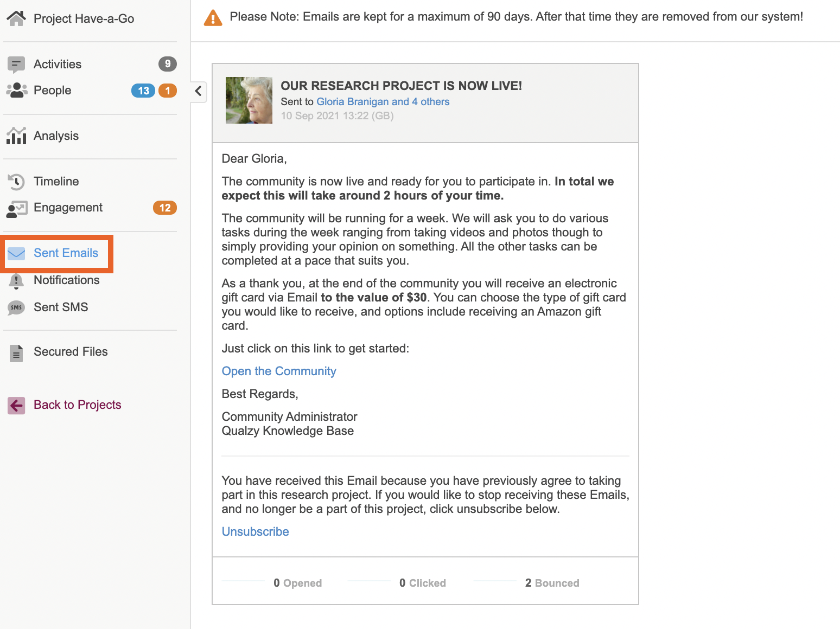Select Sent Emails in the sidebar
Screen dimensions: 840x629
coord(66,253)
